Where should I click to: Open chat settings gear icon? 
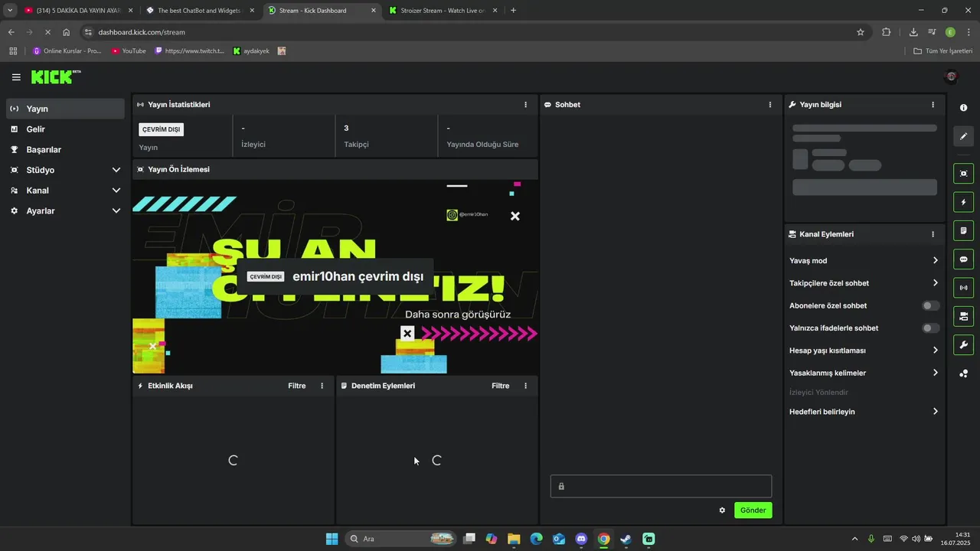click(x=722, y=510)
